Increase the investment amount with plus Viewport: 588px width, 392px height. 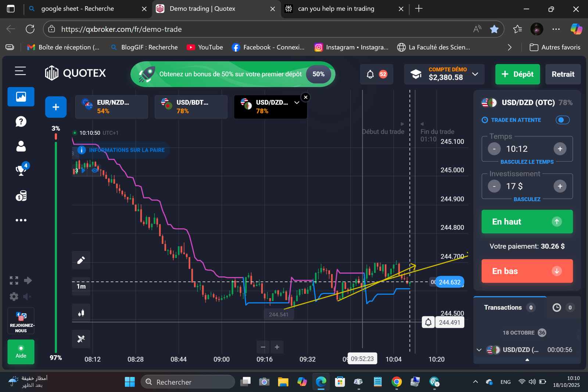pyautogui.click(x=560, y=186)
